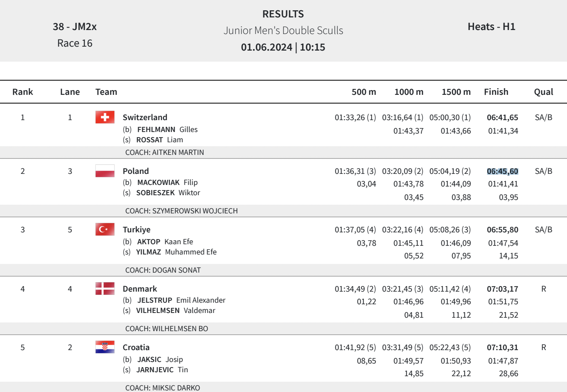Click Switzerland's finish time 06:41,65
Image resolution: width=567 pixels, height=392 pixels.
[502, 117]
